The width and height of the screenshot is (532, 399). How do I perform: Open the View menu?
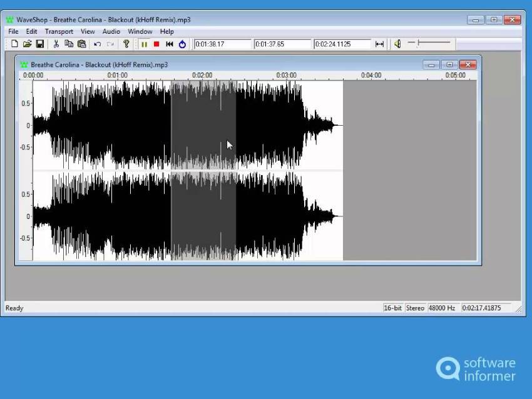click(88, 31)
